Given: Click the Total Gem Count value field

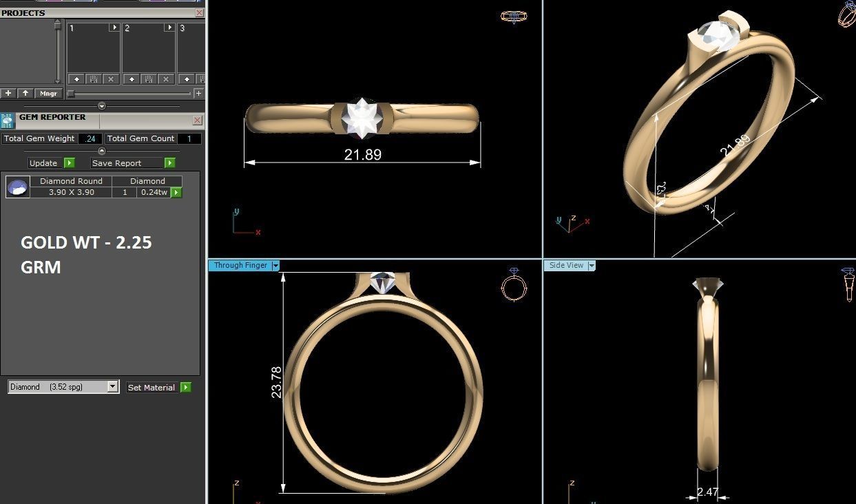Looking at the screenshot, I should click(189, 138).
